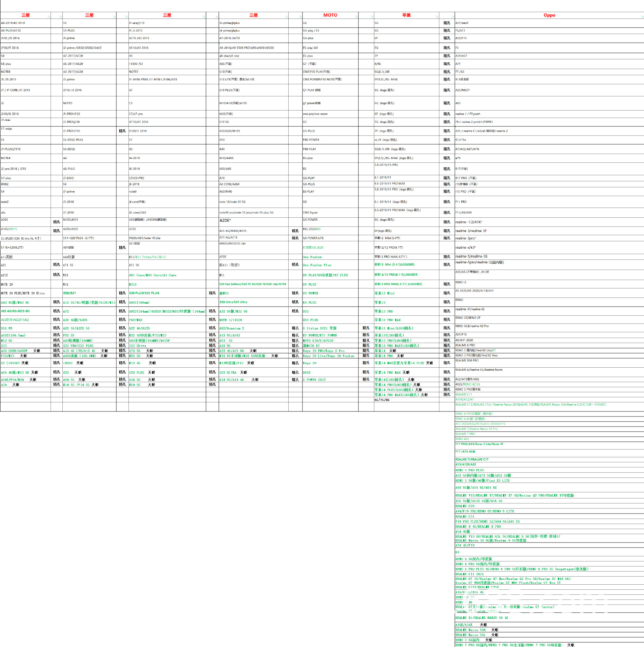Viewport: 644px width, 647px height.
Task: Select cell J6-prime/j6plus
Action: coord(254,23)
